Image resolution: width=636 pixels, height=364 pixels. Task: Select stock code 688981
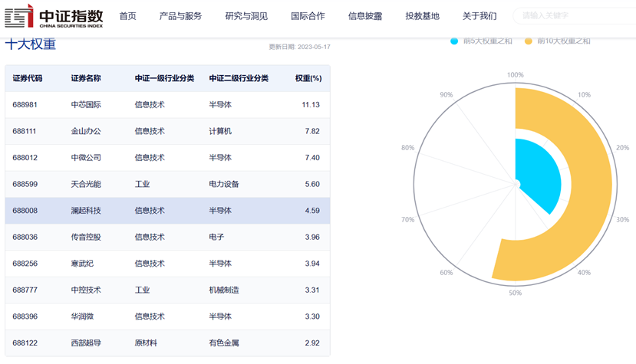point(25,104)
